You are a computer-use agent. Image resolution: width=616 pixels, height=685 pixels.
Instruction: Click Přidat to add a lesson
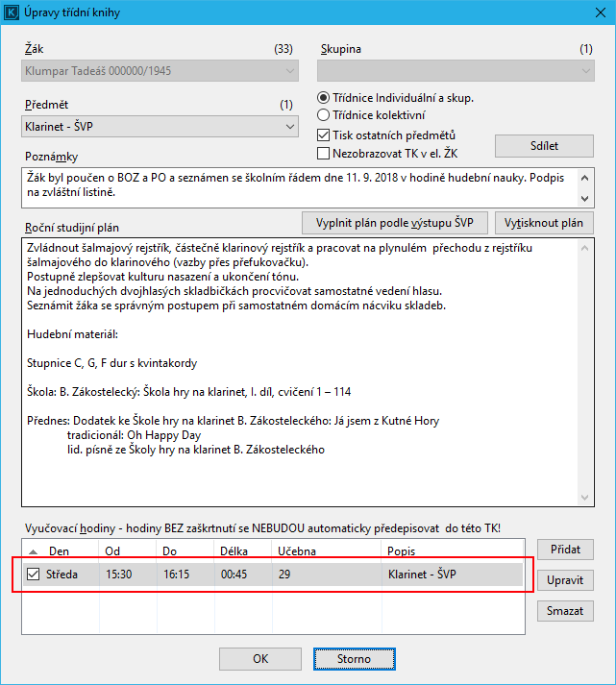coord(565,550)
